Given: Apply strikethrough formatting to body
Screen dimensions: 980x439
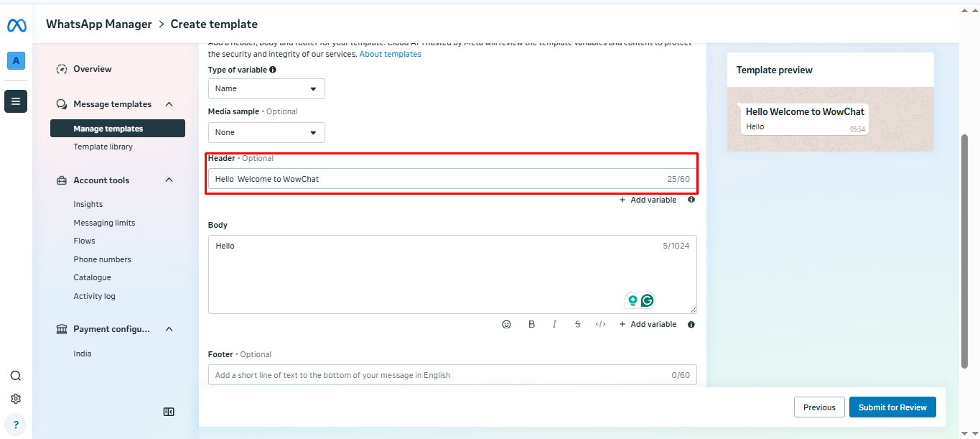Looking at the screenshot, I should coord(578,324).
